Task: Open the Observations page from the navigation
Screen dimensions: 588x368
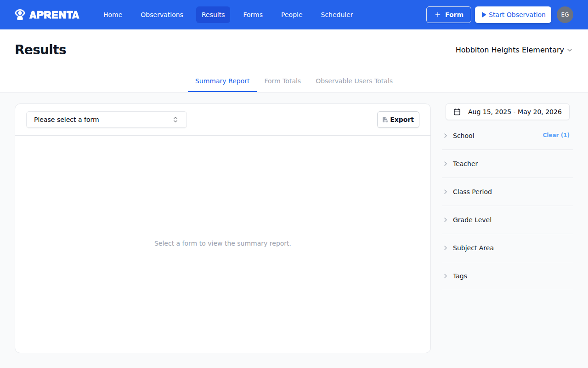Action: [x=162, y=14]
